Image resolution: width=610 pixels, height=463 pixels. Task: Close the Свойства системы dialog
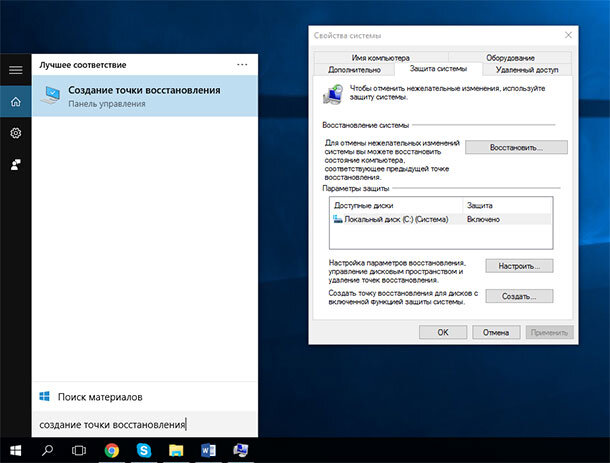click(x=568, y=35)
